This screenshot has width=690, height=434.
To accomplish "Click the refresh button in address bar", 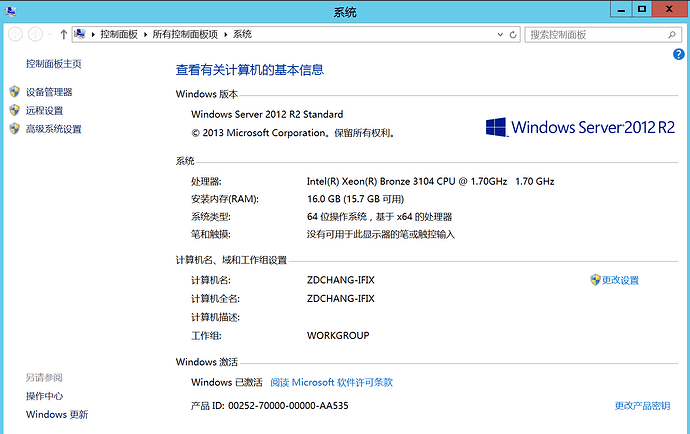I will coord(514,34).
